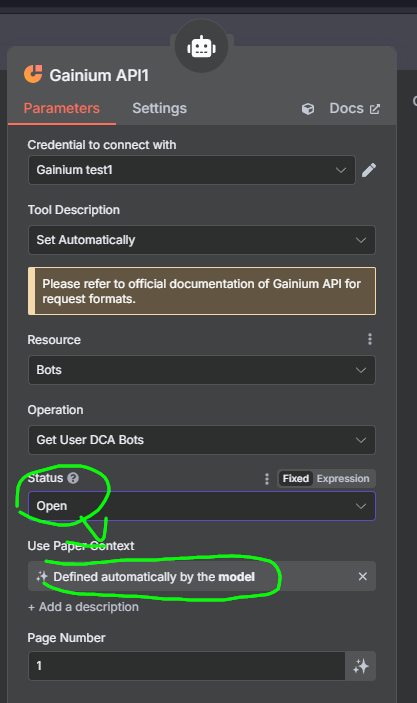Viewport: 417px width, 703px height.
Task: Open the Docs external link
Action: point(355,108)
